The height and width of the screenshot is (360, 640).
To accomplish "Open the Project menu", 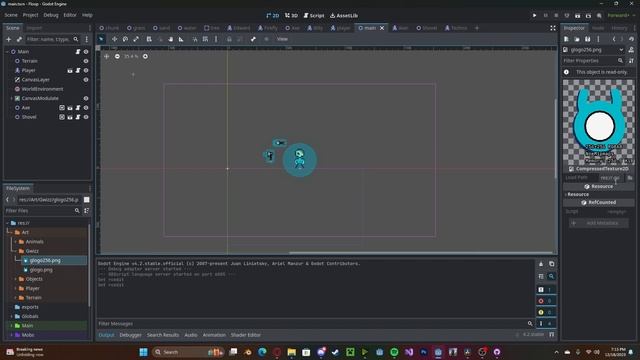I will (x=30, y=15).
